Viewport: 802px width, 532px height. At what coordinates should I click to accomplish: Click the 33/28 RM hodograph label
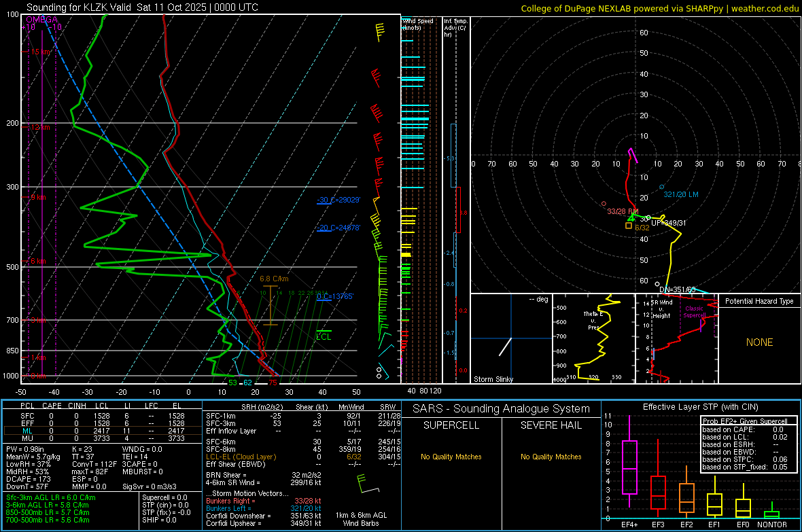pyautogui.click(x=623, y=211)
